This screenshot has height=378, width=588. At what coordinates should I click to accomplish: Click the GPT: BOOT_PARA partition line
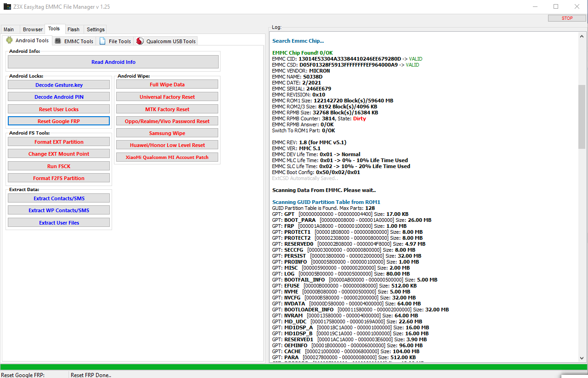point(352,220)
